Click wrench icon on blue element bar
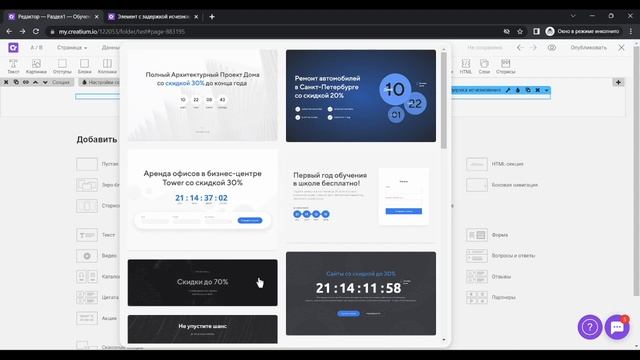 click(x=508, y=90)
